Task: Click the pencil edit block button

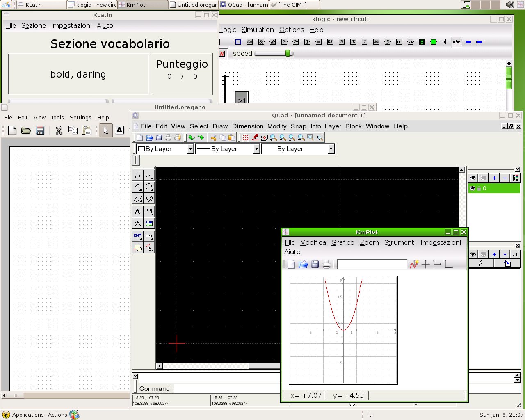Action: (x=481, y=263)
